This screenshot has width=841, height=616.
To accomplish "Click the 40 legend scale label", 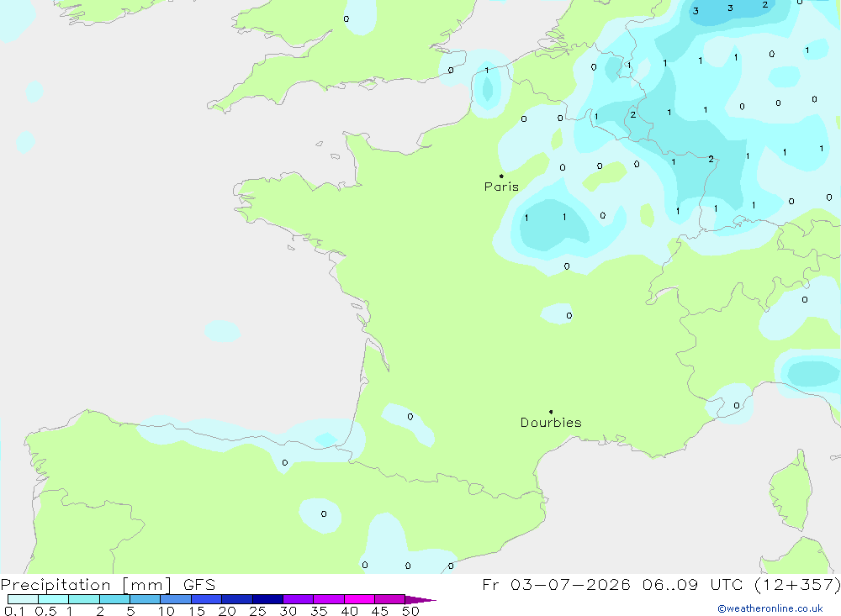I will pyautogui.click(x=350, y=611).
